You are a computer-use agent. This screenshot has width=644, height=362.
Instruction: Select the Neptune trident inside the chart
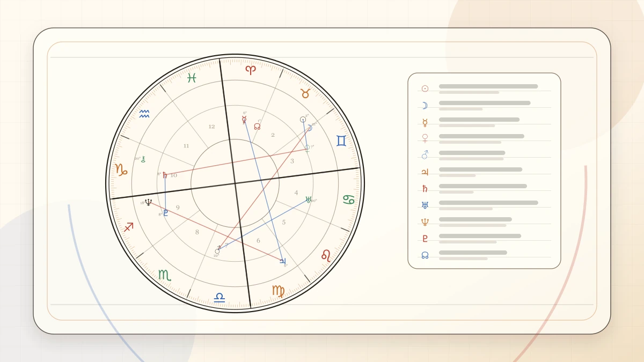[148, 202]
